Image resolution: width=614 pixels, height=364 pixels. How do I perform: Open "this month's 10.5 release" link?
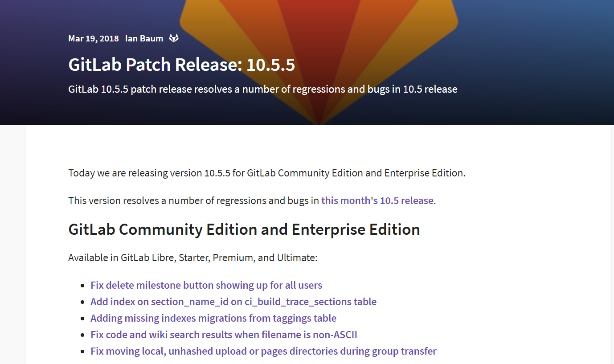[377, 200]
